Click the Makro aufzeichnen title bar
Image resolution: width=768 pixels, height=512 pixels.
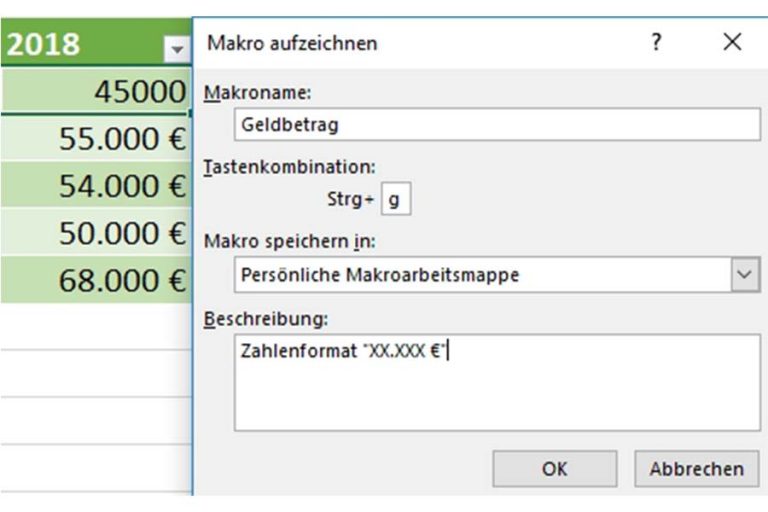point(400,43)
